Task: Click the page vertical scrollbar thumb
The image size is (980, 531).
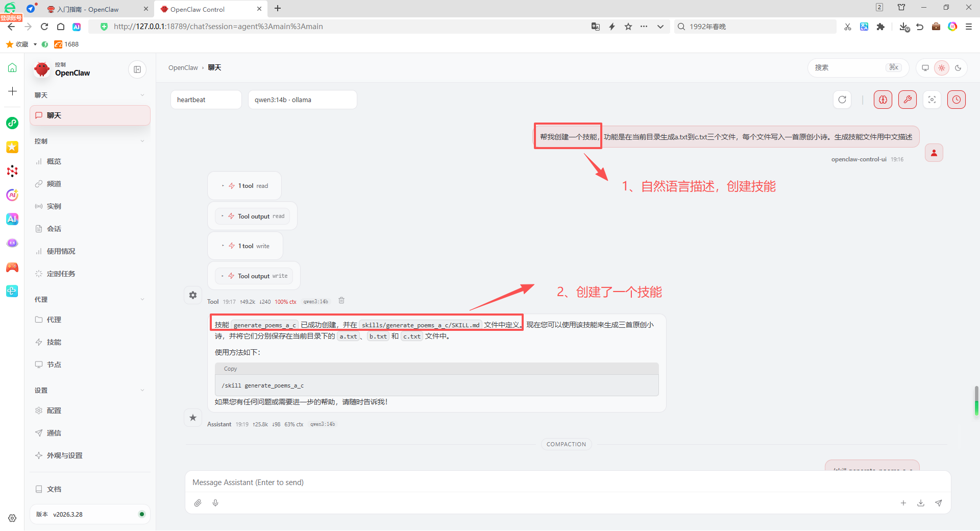Action: click(976, 402)
